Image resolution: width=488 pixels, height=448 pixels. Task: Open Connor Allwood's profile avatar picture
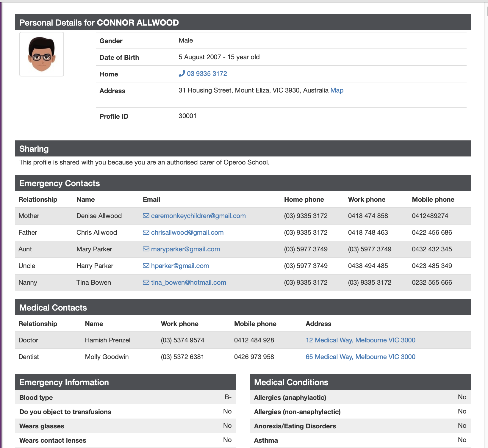(x=42, y=54)
